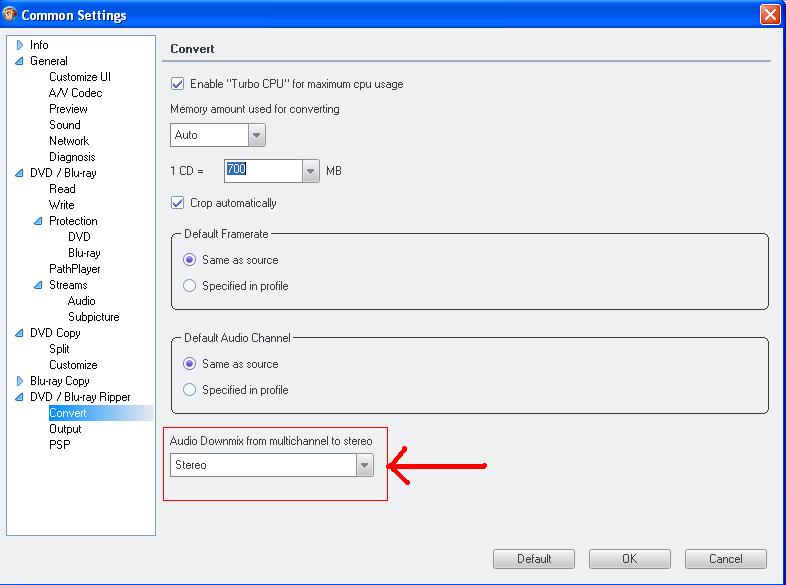
Task: Select the DVD Copy tree item
Action: coord(55,333)
